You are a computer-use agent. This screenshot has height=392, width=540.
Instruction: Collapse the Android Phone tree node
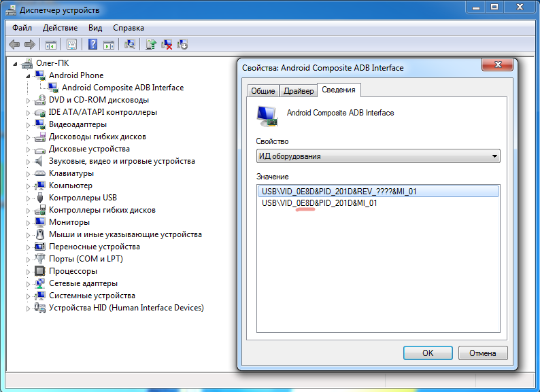28,75
